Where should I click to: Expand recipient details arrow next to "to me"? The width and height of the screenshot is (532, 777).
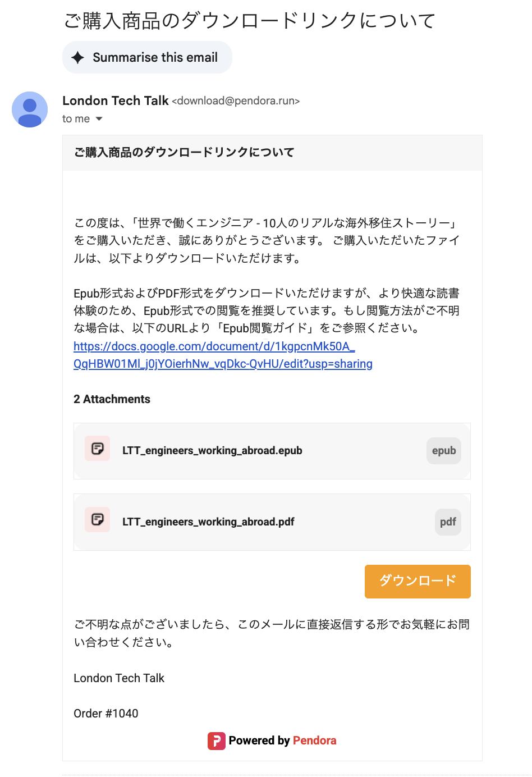click(x=99, y=119)
